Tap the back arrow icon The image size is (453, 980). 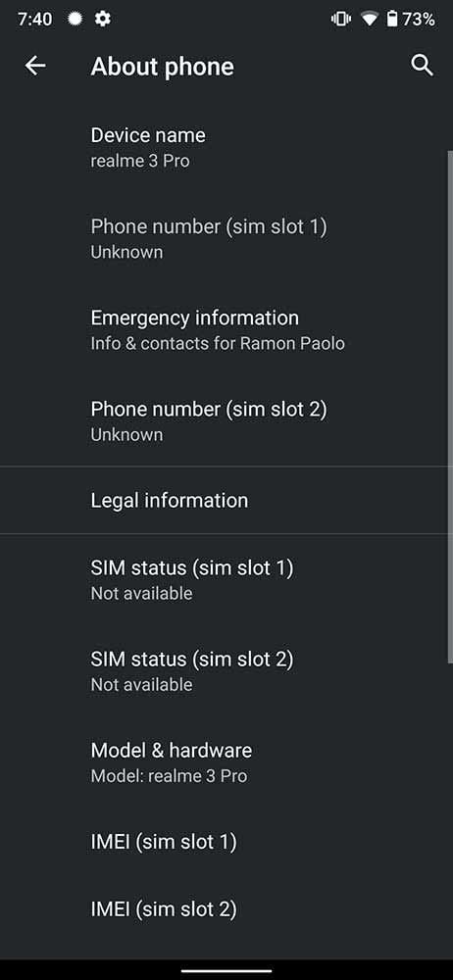click(35, 66)
